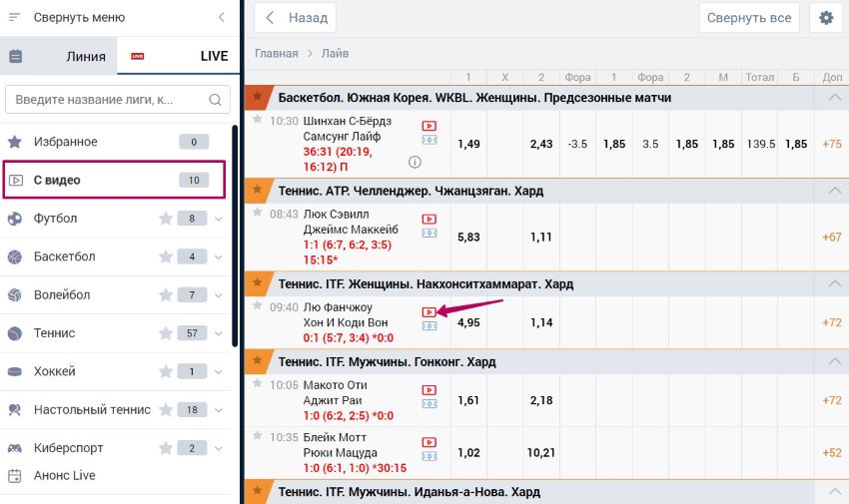The height and width of the screenshot is (504, 849).
Task: Expand the Волейбол sport list
Action: point(218,295)
